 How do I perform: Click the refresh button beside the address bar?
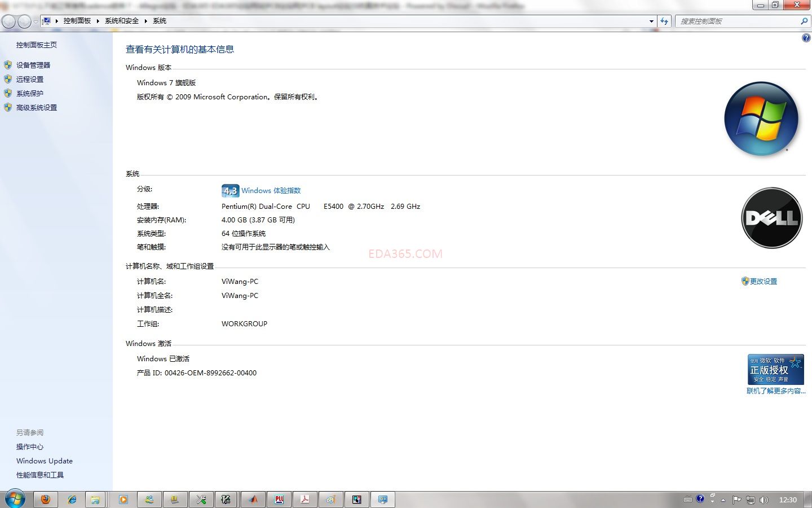(664, 21)
